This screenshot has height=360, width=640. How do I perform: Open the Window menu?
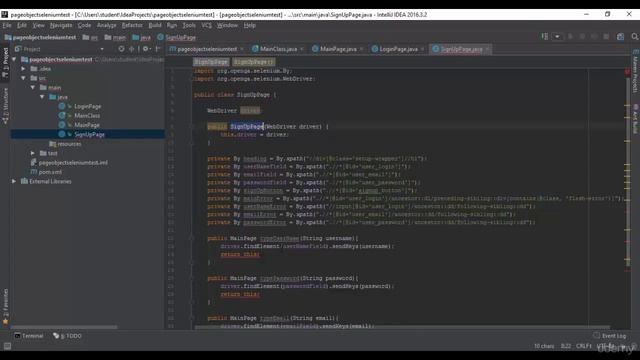point(227,25)
